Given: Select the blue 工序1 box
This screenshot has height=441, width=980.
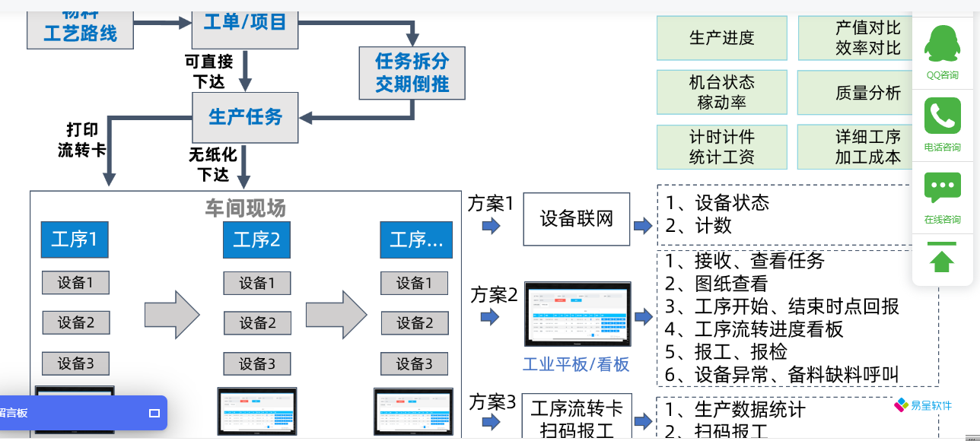Looking at the screenshot, I should coord(75,240).
